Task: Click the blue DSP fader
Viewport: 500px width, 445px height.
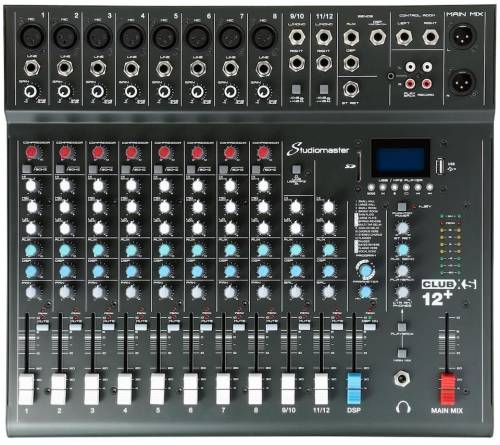Action: pos(354,389)
